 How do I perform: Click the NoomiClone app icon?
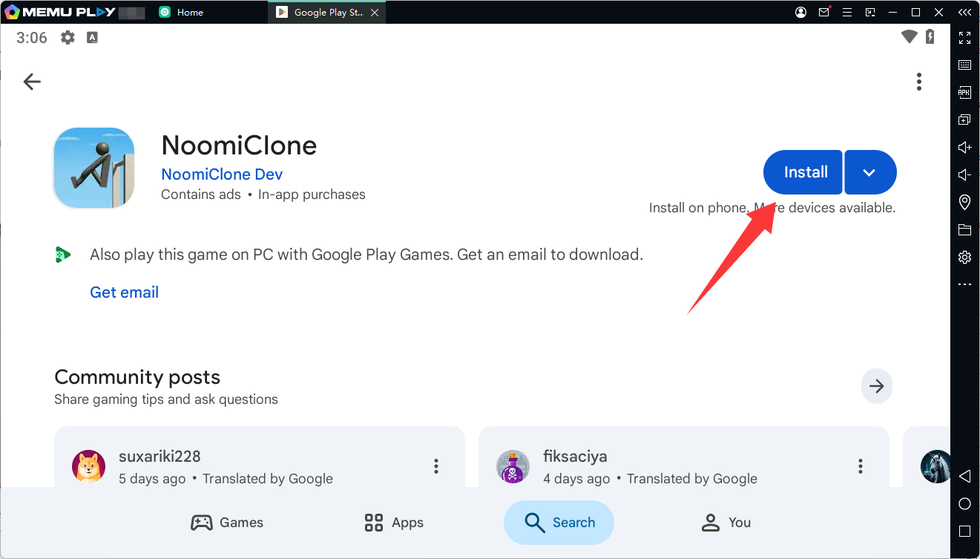click(x=94, y=168)
